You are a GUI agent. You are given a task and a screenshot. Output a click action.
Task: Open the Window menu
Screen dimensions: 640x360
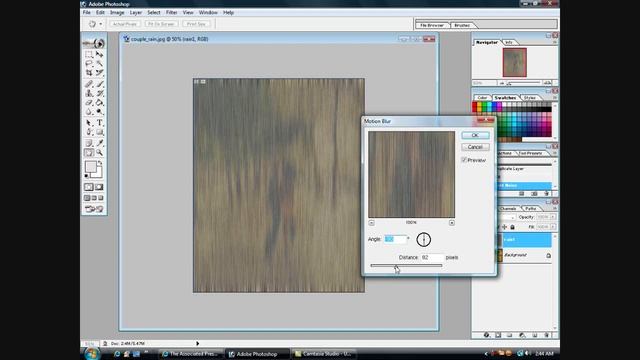pyautogui.click(x=208, y=13)
